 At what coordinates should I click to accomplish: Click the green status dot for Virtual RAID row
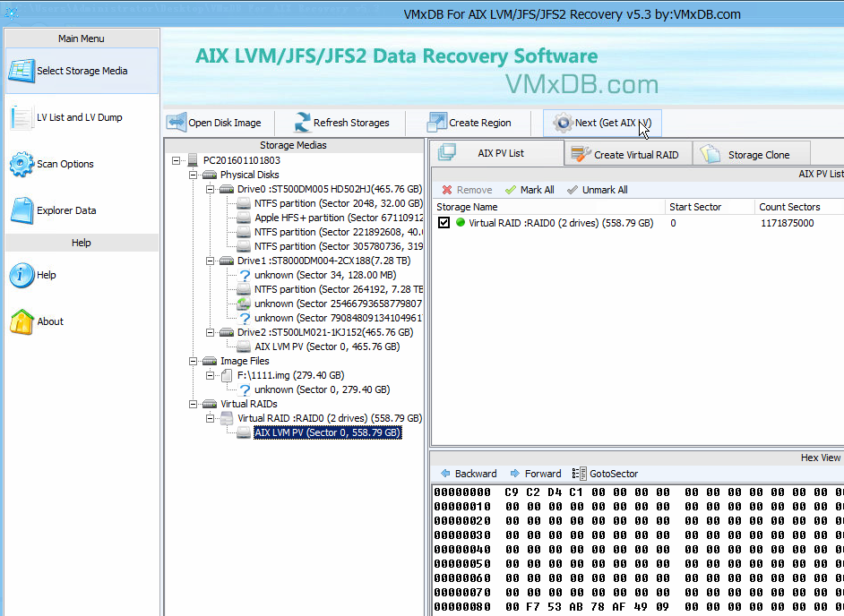(x=461, y=222)
